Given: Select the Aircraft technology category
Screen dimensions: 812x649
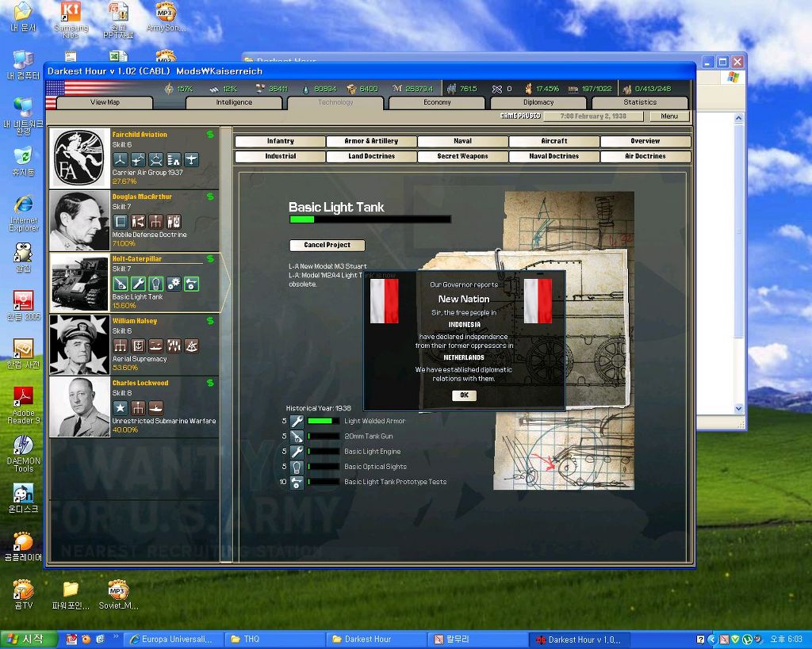Looking at the screenshot, I should [x=554, y=141].
